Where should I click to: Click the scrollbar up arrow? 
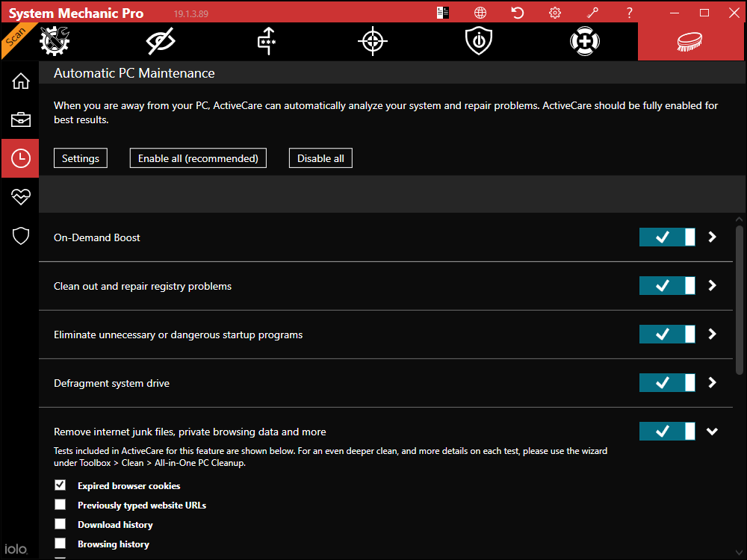click(x=740, y=219)
